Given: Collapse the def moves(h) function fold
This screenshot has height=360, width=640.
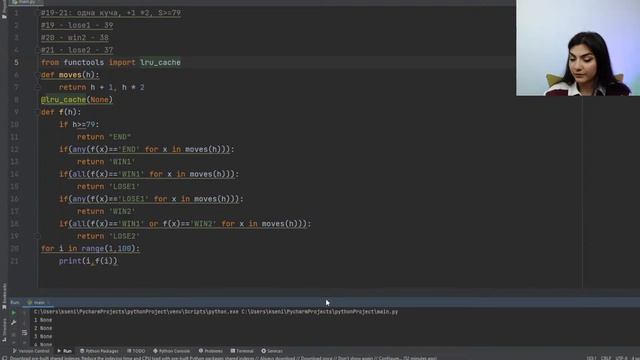Looking at the screenshot, I should point(37,75).
